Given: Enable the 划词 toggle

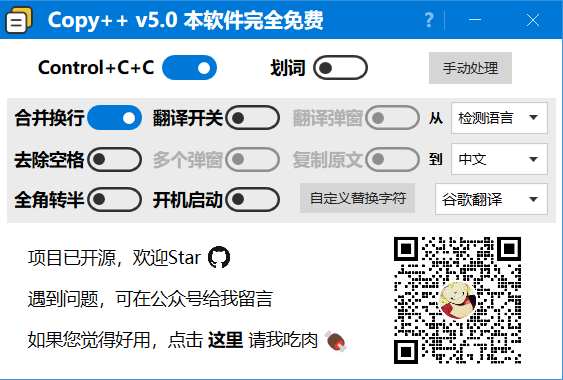Looking at the screenshot, I should 340,68.
